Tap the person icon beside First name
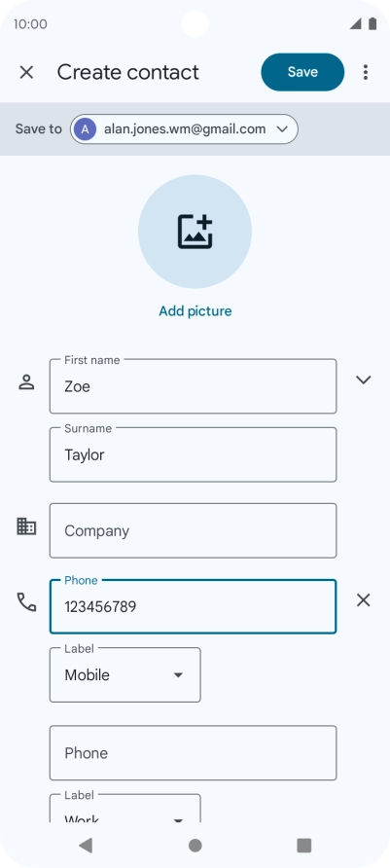The height and width of the screenshot is (868, 390). [26, 382]
